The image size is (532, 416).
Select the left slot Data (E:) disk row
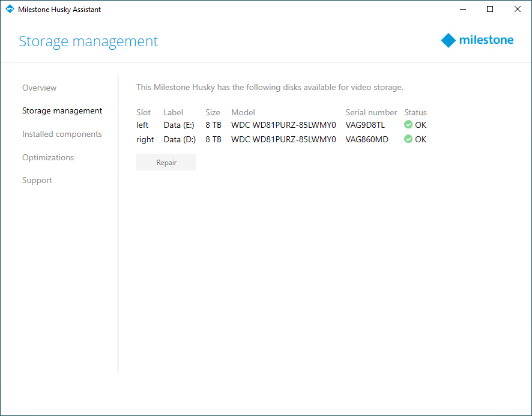281,125
